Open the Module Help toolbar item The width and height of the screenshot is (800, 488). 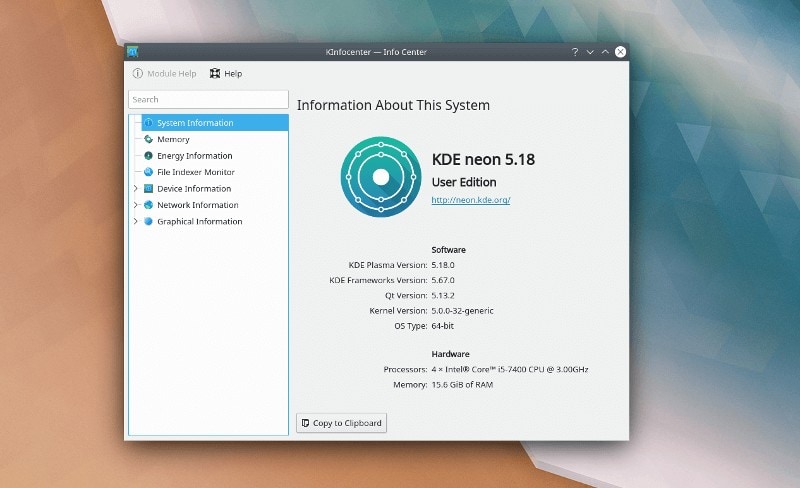[x=164, y=74]
